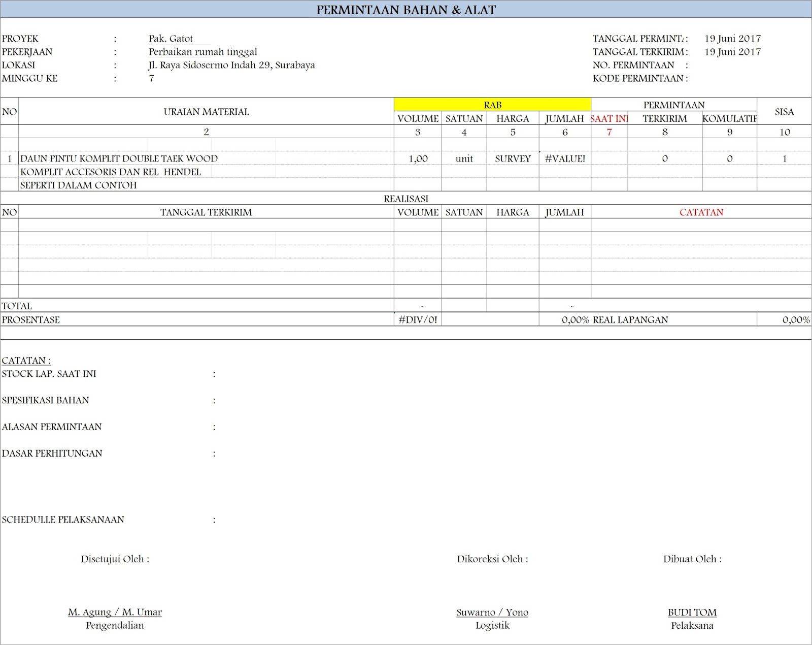Click the REALISASI section heading

406,199
